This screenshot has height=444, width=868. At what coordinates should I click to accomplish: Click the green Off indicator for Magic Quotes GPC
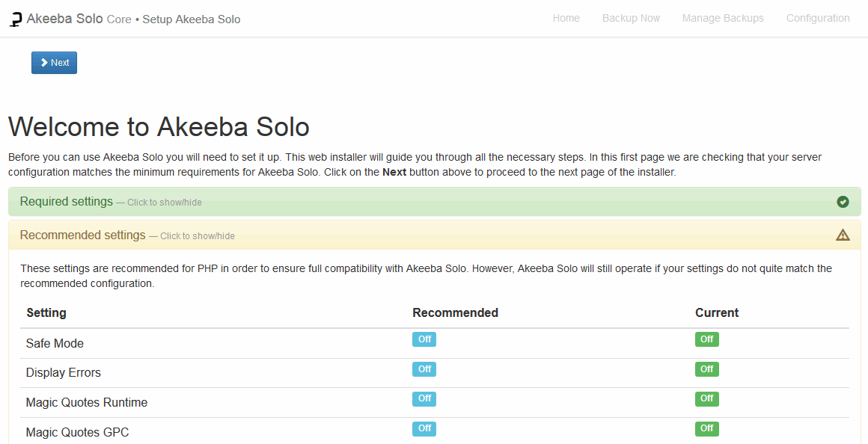[706, 428]
